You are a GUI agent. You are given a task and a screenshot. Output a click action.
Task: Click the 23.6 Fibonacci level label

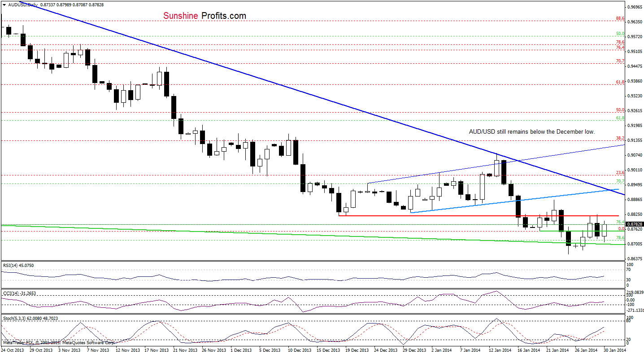point(620,172)
